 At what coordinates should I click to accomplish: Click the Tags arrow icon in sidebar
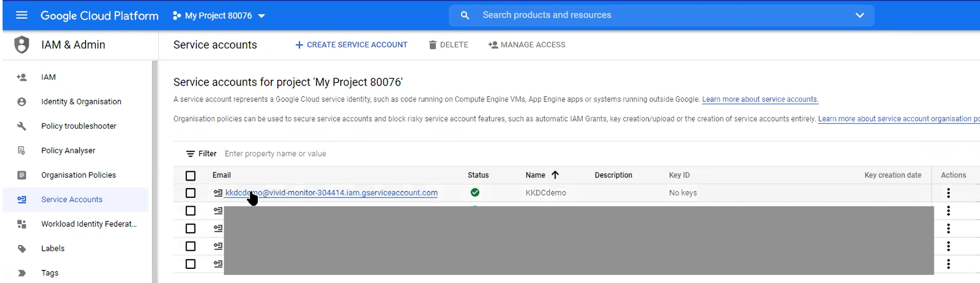coord(22,273)
